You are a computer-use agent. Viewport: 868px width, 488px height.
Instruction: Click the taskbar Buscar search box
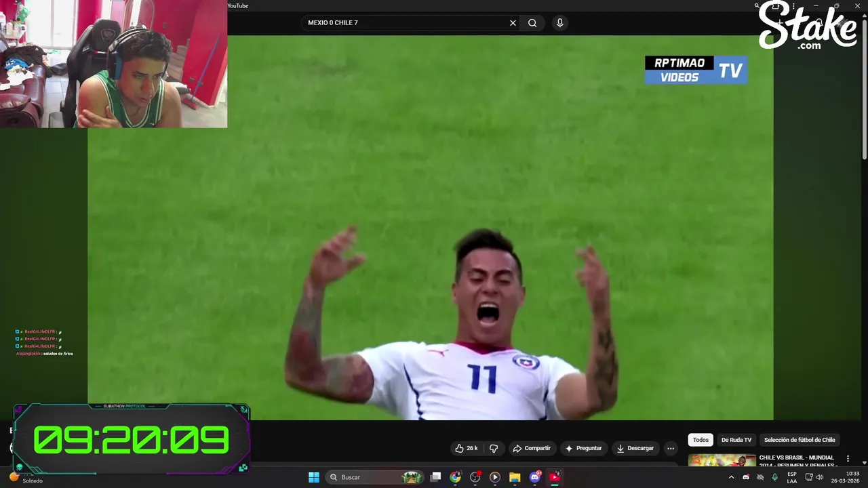[375, 477]
